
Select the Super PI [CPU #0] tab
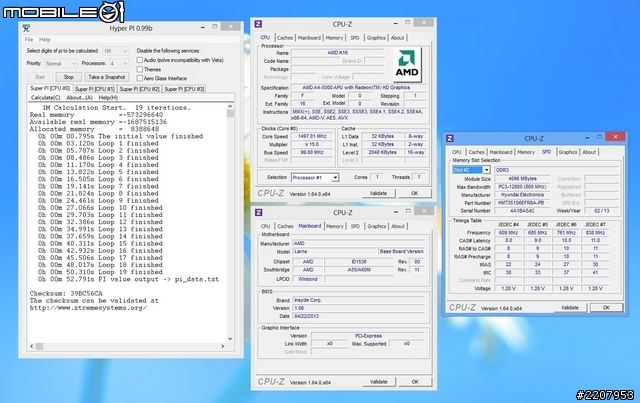50,88
